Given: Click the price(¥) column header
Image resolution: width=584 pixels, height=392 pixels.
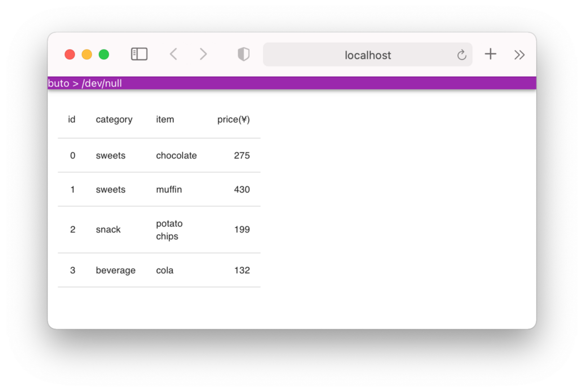Looking at the screenshot, I should 233,119.
